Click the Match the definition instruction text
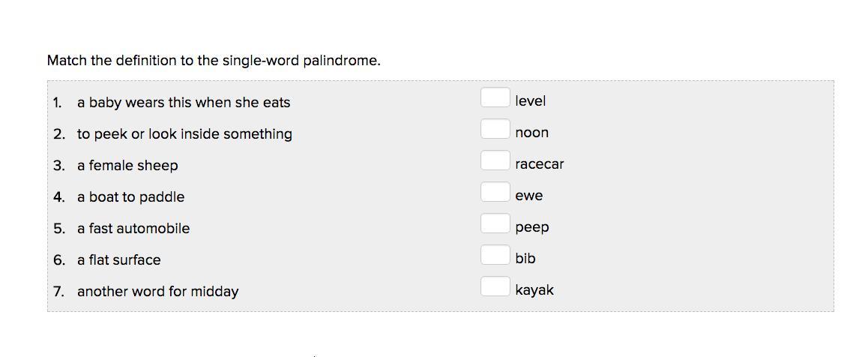 click(214, 60)
